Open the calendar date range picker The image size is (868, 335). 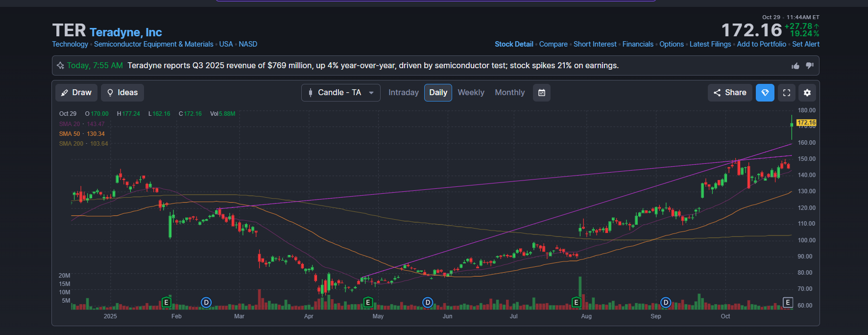click(542, 93)
